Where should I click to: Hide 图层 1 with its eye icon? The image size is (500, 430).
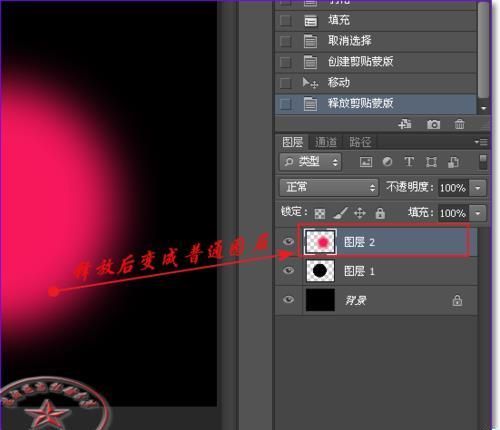point(288,270)
